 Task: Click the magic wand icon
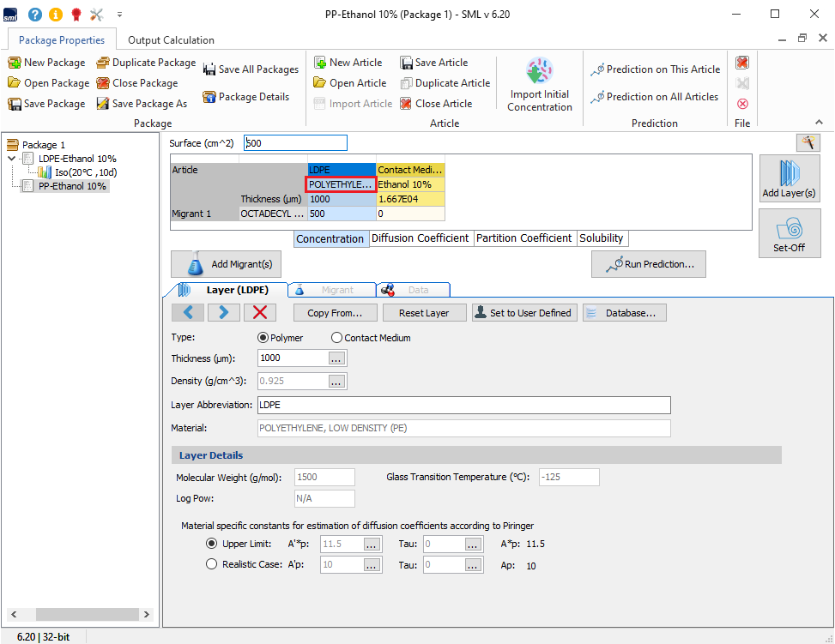tap(808, 142)
